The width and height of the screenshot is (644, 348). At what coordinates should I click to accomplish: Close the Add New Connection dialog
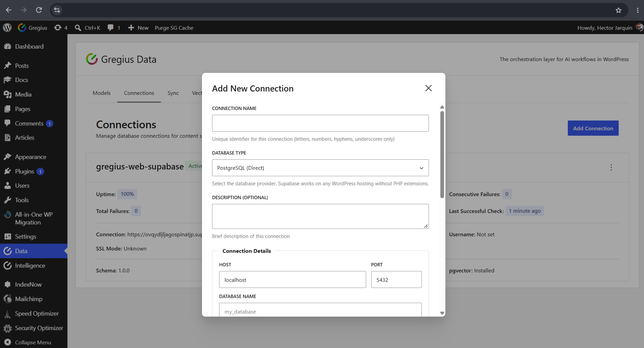(x=429, y=88)
